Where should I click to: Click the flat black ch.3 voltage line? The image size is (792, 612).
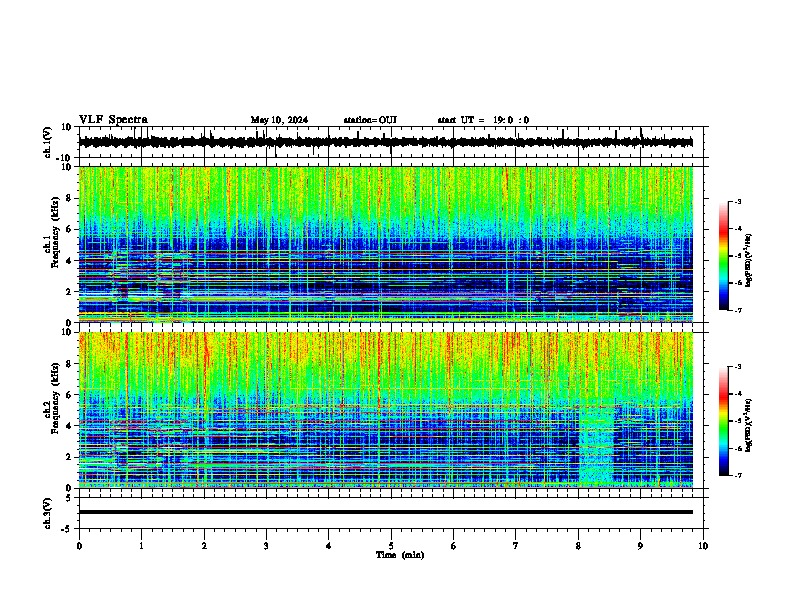(x=386, y=512)
